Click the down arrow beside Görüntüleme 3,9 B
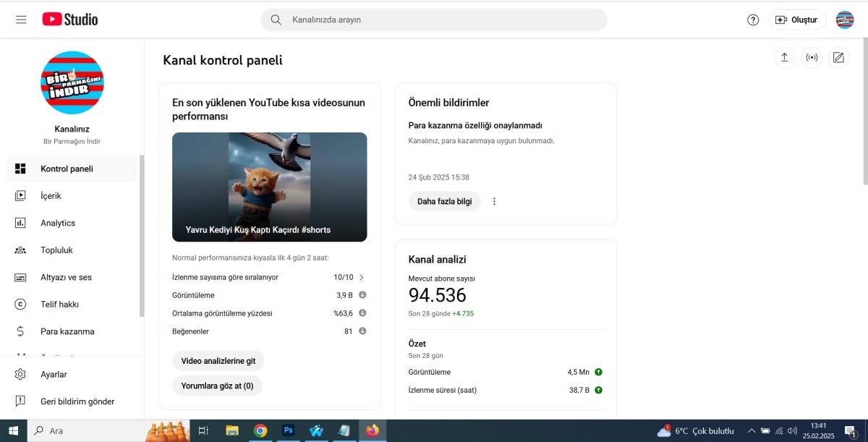The width and height of the screenshot is (868, 442). (x=362, y=295)
